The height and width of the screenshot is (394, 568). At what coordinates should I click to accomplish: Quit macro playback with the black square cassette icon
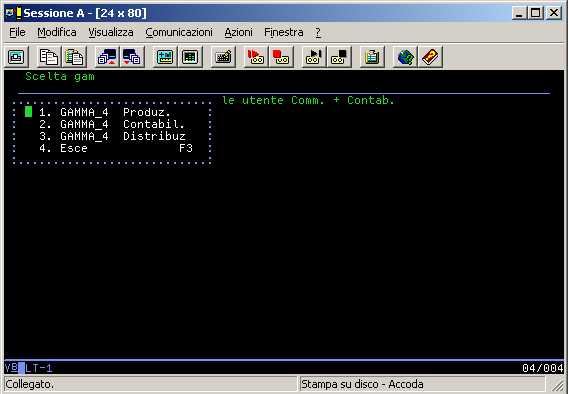(339, 57)
